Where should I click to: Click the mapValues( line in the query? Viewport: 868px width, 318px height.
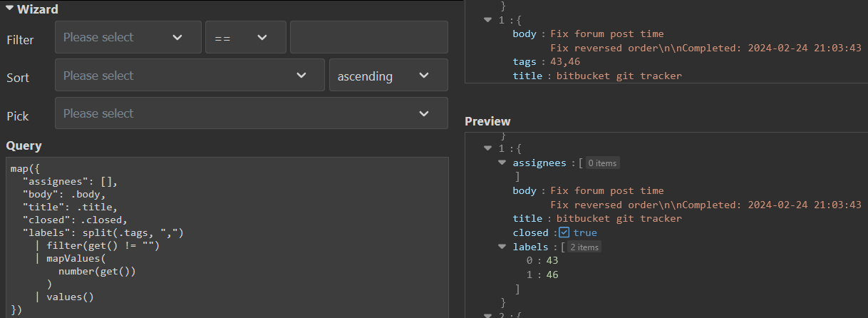click(x=69, y=259)
